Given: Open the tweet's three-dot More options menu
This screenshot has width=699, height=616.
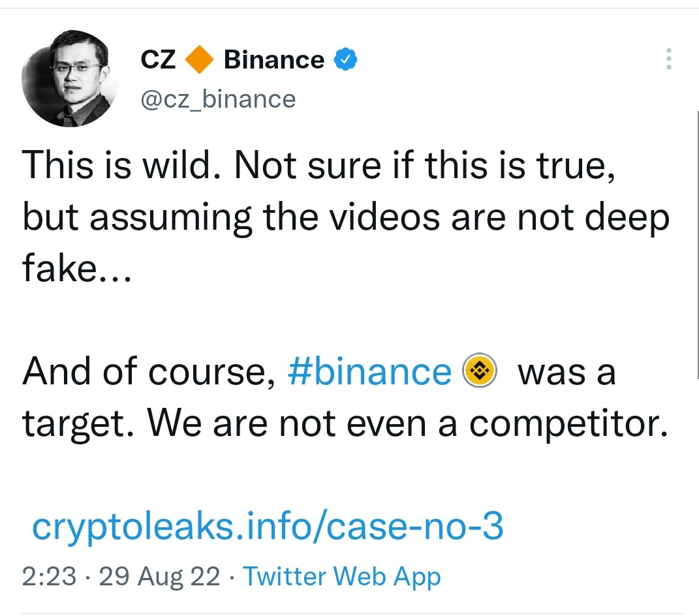Looking at the screenshot, I should click(x=668, y=59).
